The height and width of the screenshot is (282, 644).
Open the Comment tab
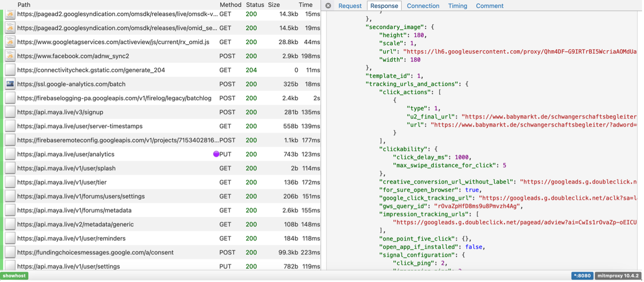tap(489, 6)
